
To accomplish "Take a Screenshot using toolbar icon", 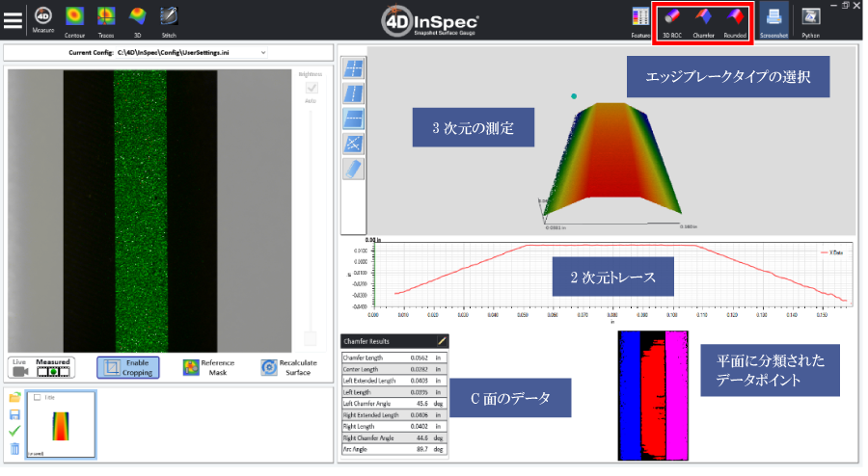I will point(773,21).
